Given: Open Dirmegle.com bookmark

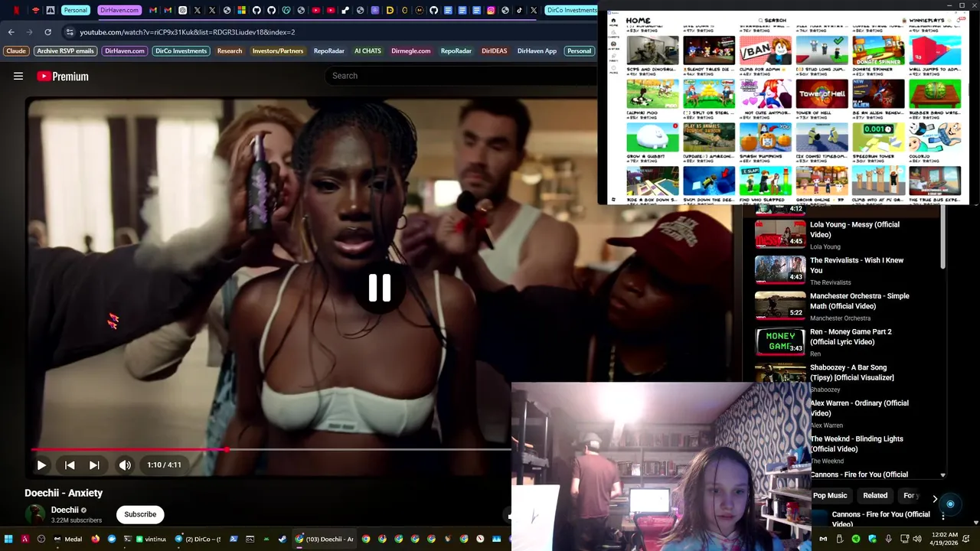Looking at the screenshot, I should (x=411, y=51).
